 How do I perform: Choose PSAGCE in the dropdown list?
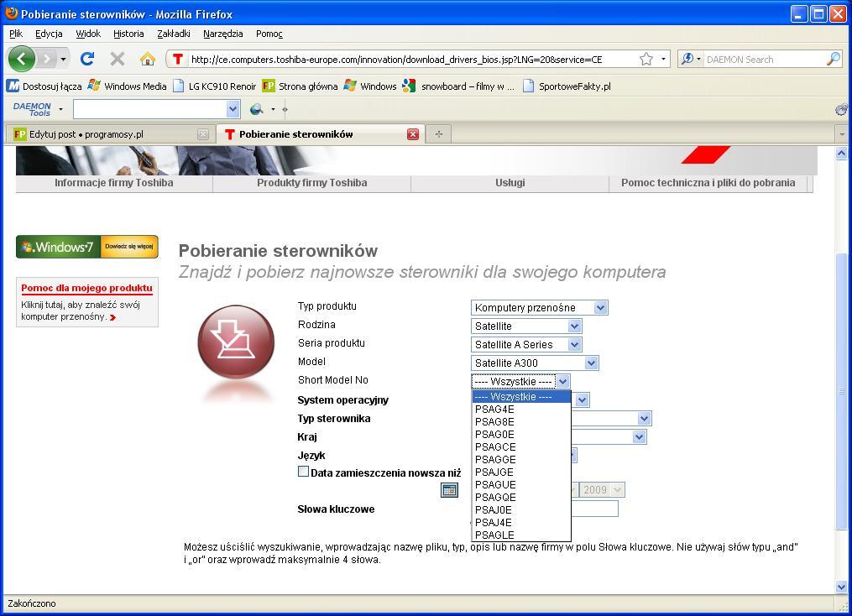(x=521, y=446)
